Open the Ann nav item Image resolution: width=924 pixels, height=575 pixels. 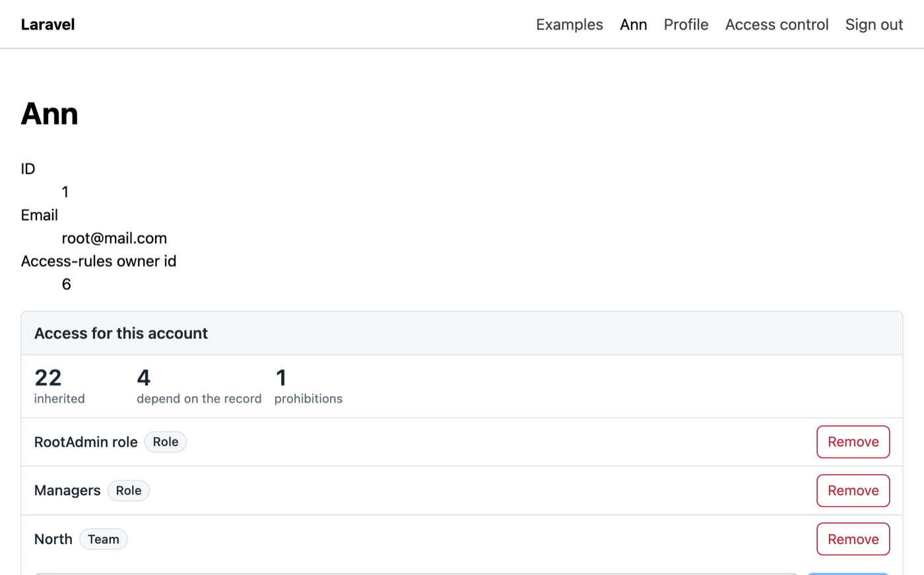634,24
